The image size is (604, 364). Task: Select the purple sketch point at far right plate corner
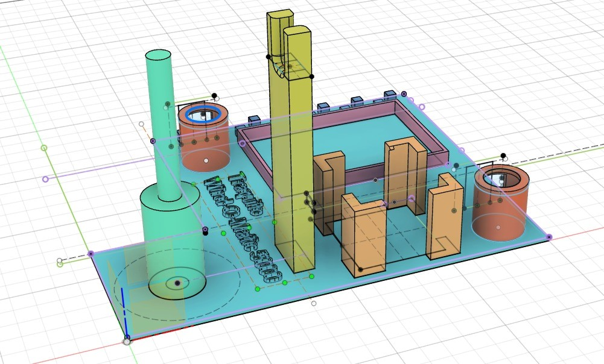click(548, 238)
